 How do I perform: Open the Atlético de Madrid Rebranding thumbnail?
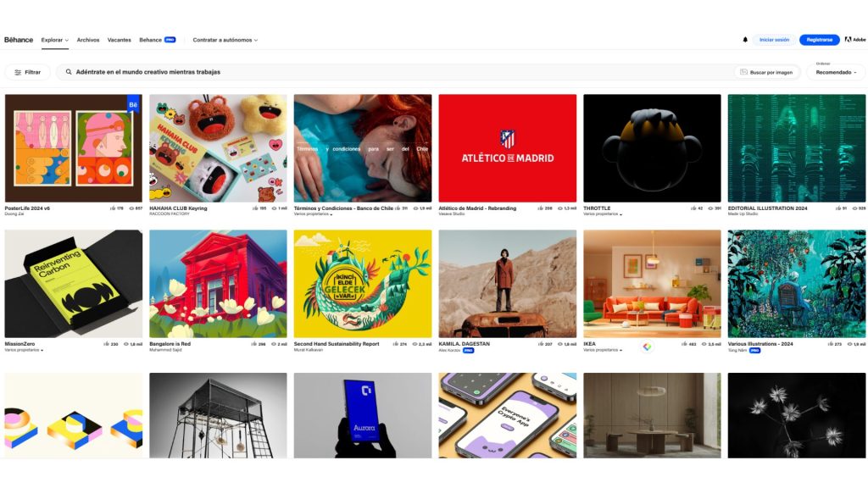[507, 148]
